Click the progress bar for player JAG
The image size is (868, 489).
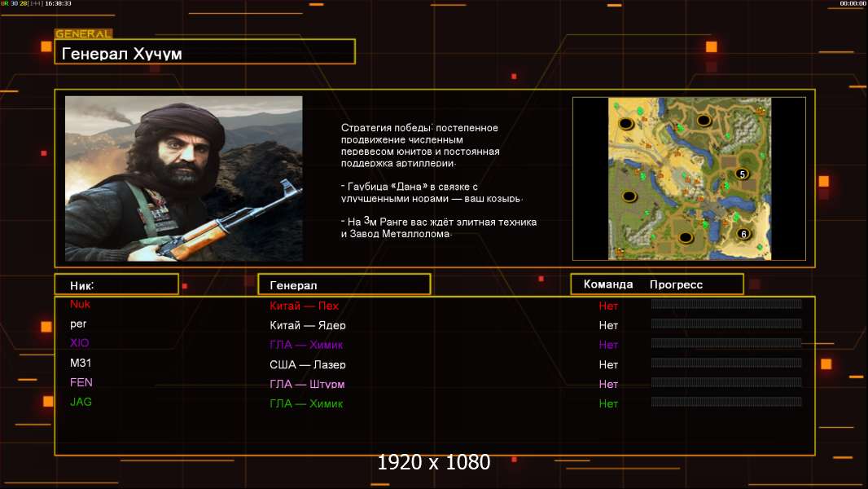(x=726, y=402)
